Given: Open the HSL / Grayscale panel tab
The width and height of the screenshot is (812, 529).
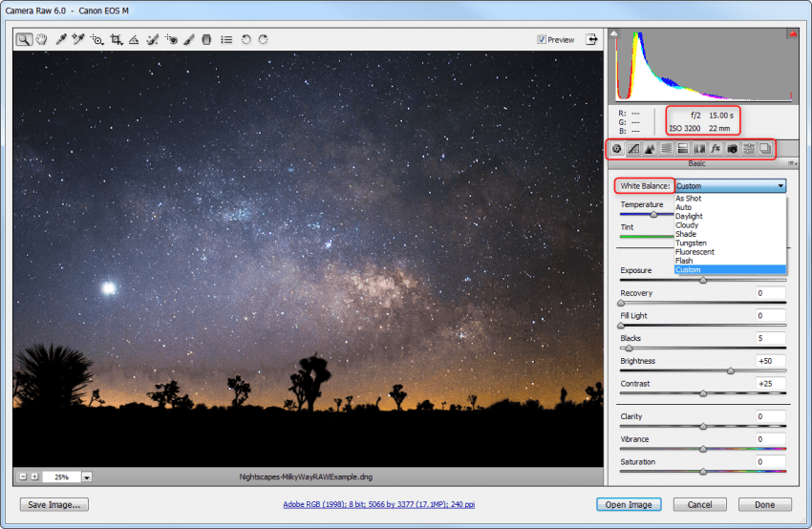Looking at the screenshot, I should pyautogui.click(x=667, y=149).
